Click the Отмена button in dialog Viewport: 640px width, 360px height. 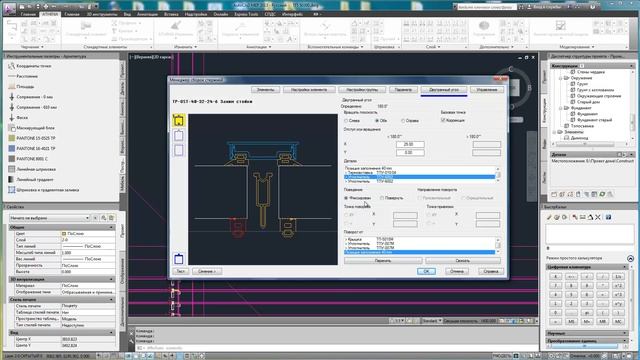[457, 271]
